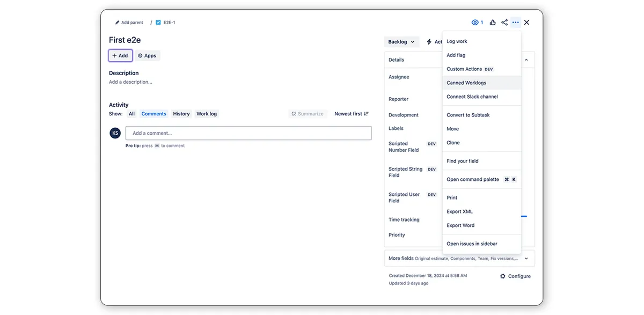Viewport: 644px width, 315px height.
Task: Click the Add button
Action: point(120,56)
